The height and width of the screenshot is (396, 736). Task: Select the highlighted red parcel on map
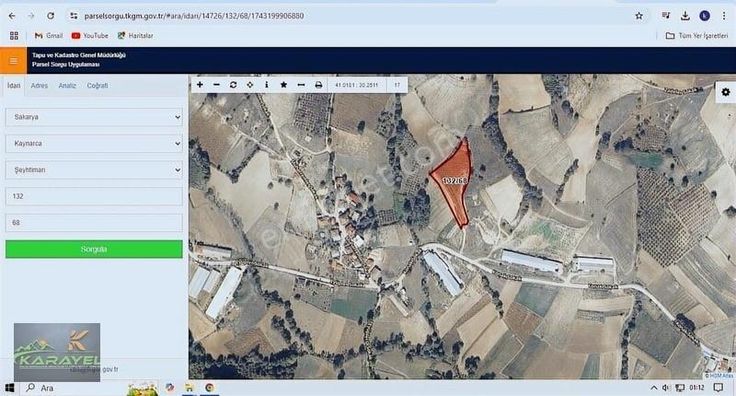[x=454, y=181]
